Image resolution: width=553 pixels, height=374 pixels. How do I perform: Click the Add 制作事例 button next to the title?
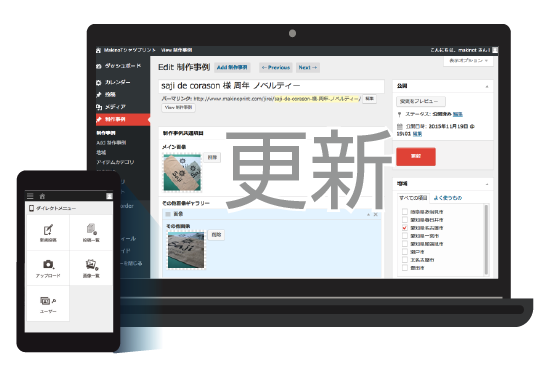[x=232, y=67]
